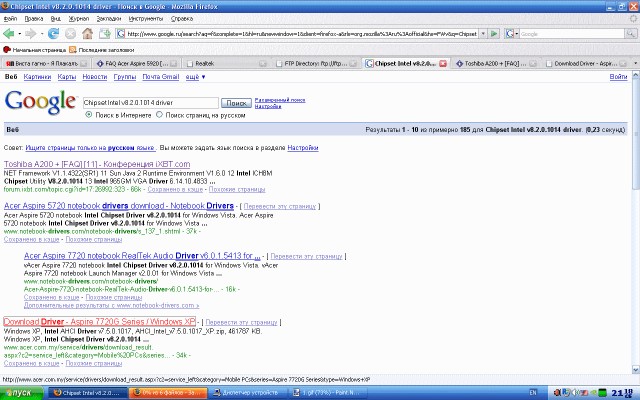Switch to the Toshiba A200 + [FAQ] tab
The height and width of the screenshot is (400, 640).
pyautogui.click(x=496, y=64)
